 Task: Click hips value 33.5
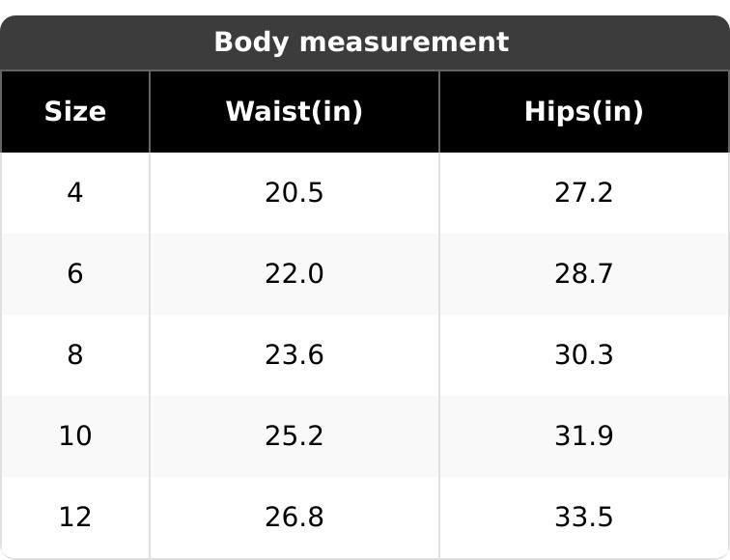[x=583, y=518]
